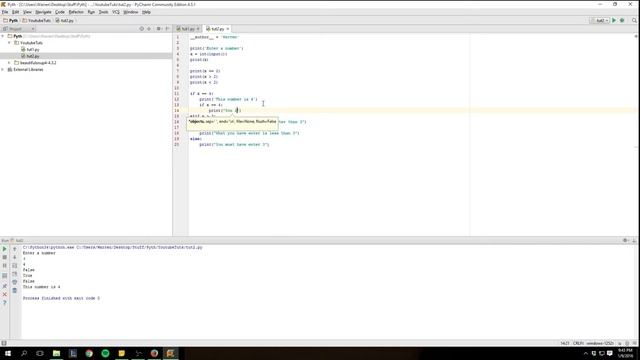Viewport: 640px width, 360px height.
Task: Stop the process in Run panel
Action: (x=4, y=258)
